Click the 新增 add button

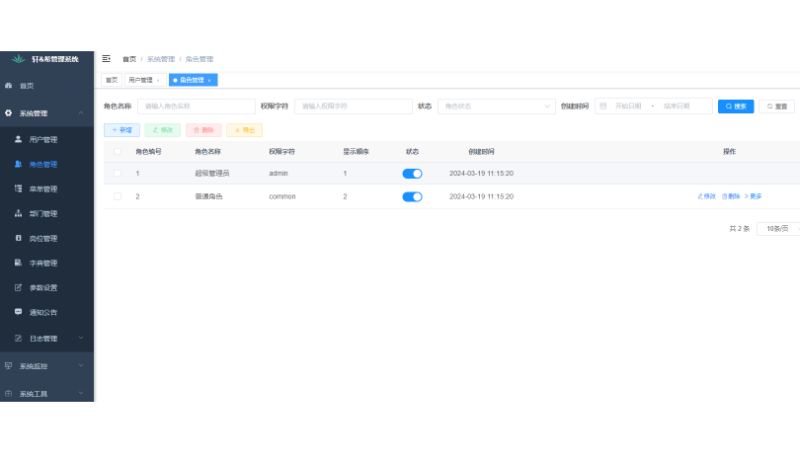point(122,130)
